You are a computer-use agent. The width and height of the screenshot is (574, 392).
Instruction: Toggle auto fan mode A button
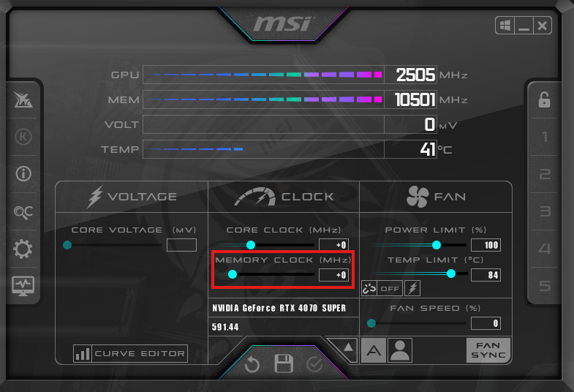[x=374, y=350]
